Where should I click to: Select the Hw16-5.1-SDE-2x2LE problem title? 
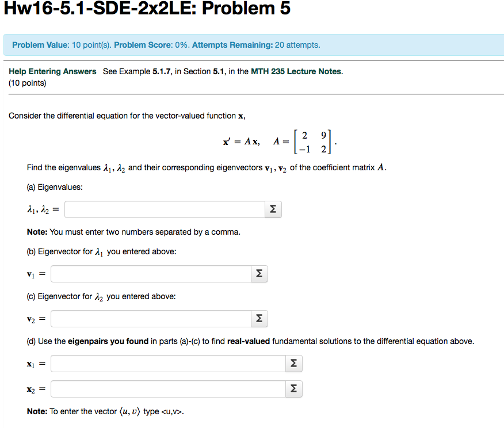pos(147,10)
